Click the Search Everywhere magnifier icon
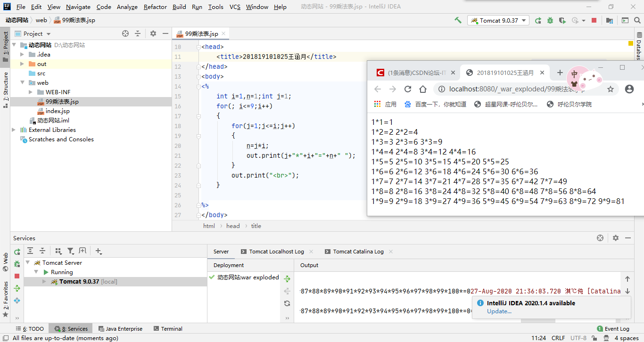 pyautogui.click(x=638, y=20)
